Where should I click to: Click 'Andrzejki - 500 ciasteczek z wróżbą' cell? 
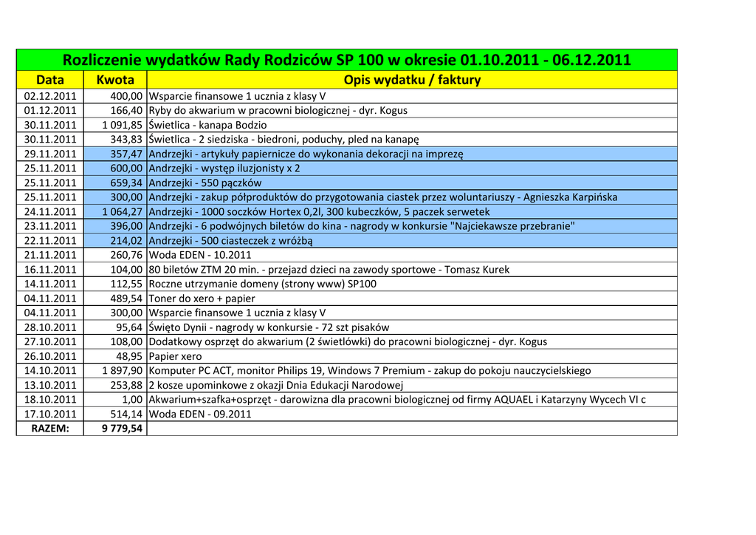[411, 240]
